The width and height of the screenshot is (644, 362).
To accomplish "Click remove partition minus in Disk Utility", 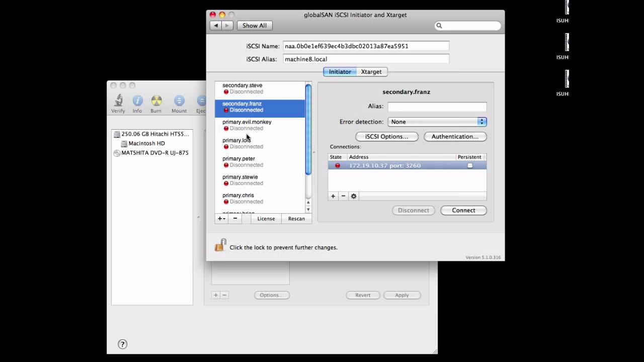I will tap(224, 295).
